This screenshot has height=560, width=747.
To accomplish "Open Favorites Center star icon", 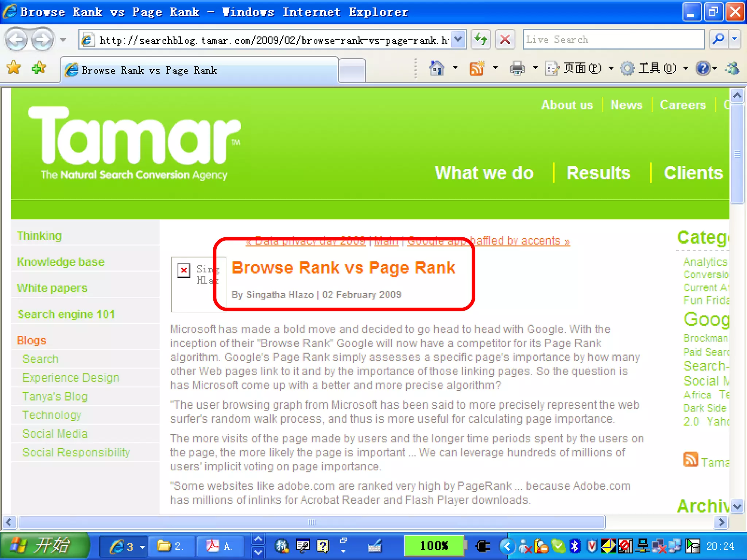I will click(x=14, y=68).
